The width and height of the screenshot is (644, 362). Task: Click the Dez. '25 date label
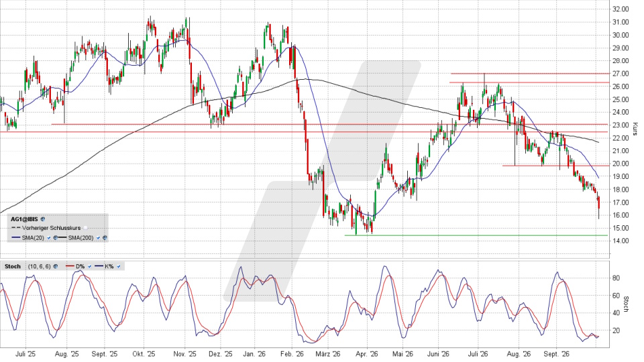pyautogui.click(x=221, y=354)
